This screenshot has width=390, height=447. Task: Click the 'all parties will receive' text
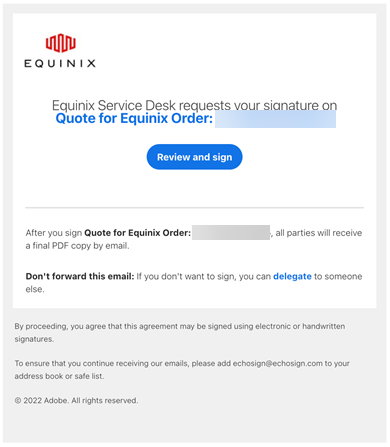(x=319, y=233)
